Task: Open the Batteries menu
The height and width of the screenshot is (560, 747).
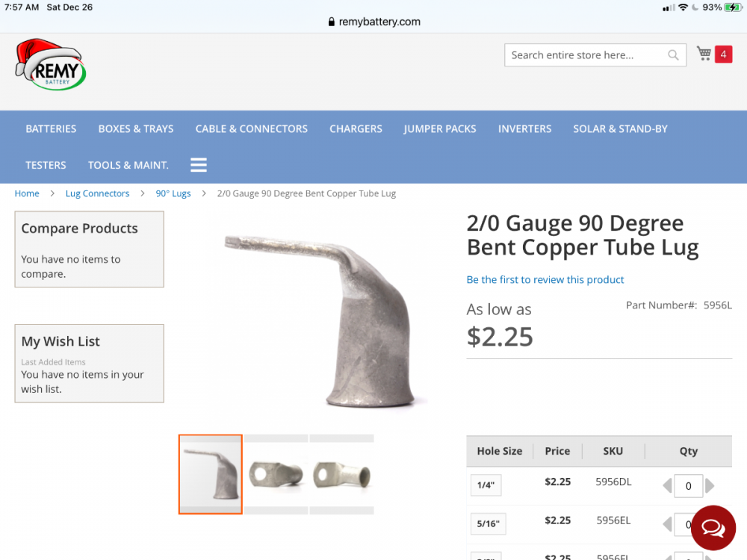Action: click(51, 129)
